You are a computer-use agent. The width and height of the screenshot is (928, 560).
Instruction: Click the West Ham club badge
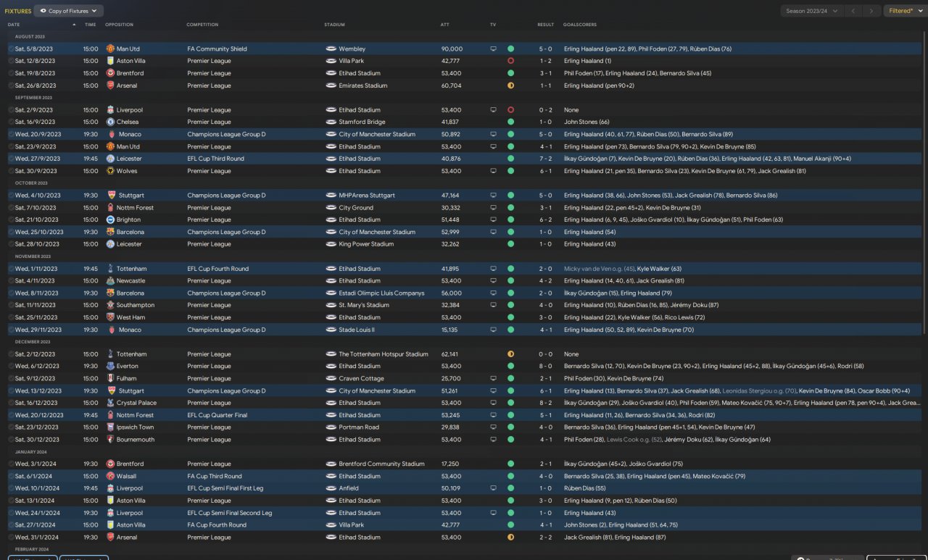click(x=110, y=317)
